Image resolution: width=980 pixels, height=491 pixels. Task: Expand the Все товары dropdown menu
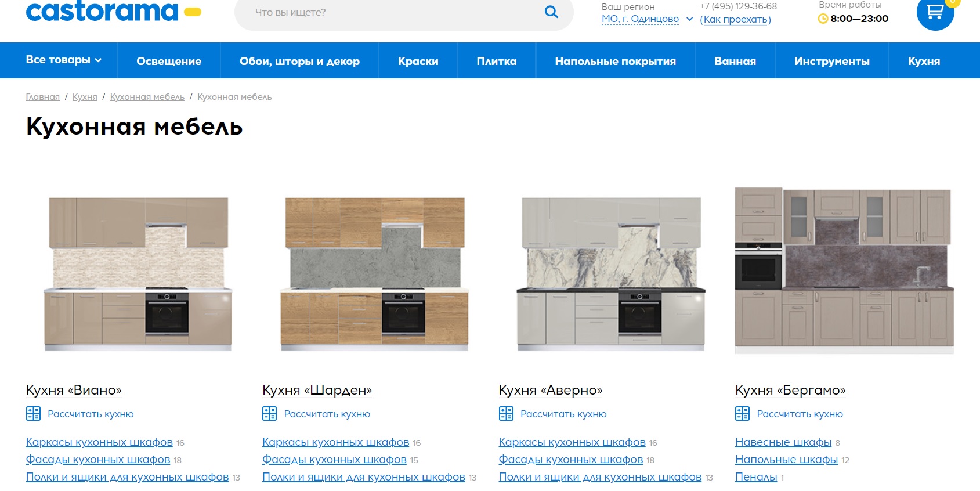[x=64, y=60]
